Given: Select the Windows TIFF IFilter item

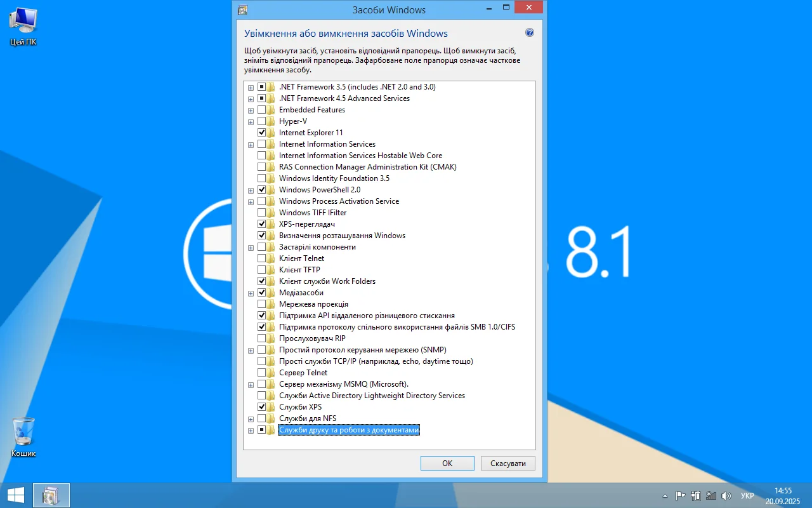Looking at the screenshot, I should click(313, 213).
